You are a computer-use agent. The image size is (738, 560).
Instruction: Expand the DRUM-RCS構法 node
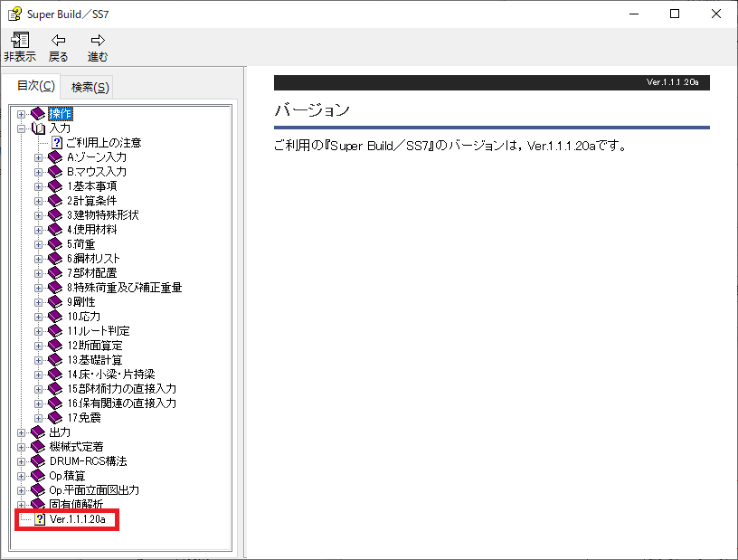pos(22,461)
